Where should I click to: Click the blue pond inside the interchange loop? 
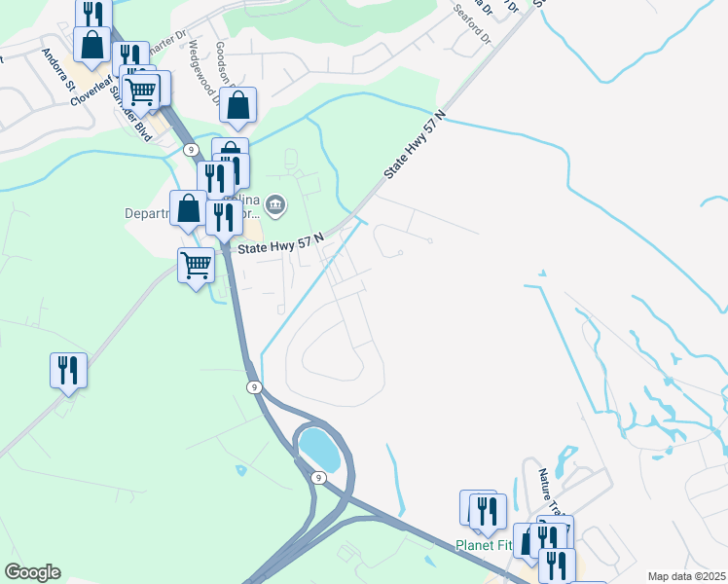coord(320,450)
